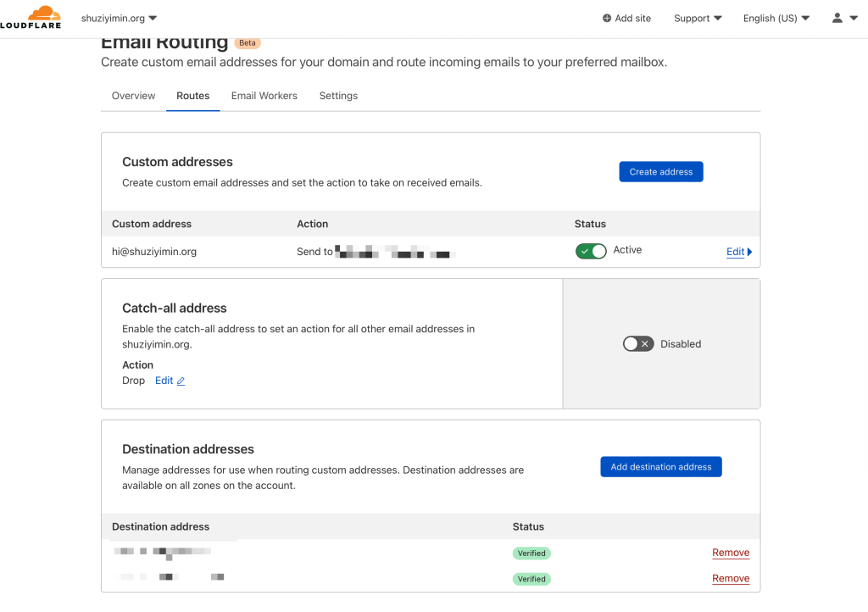
Task: Edit the hi@shuziyimin.org custom address
Action: pos(735,252)
